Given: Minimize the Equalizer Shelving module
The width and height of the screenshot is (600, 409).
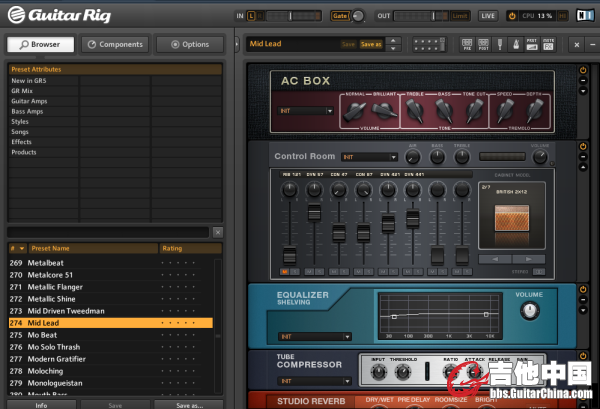Looking at the screenshot, I should [x=583, y=300].
